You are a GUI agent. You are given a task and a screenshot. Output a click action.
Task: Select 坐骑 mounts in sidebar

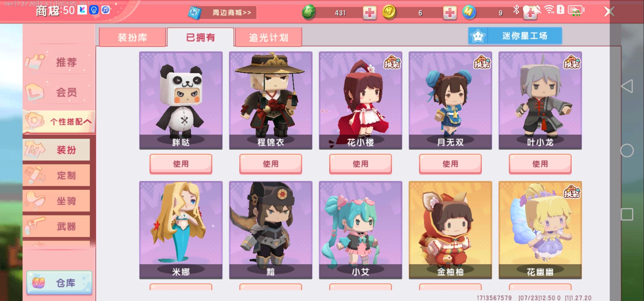[x=57, y=201]
